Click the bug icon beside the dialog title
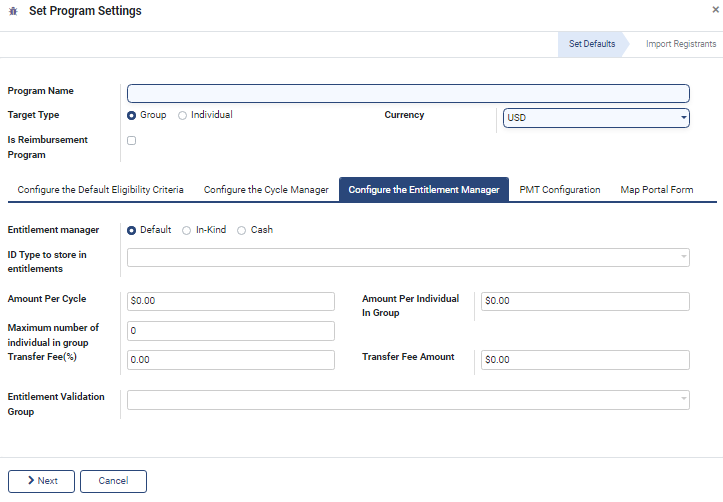The image size is (723, 502). 12,11
